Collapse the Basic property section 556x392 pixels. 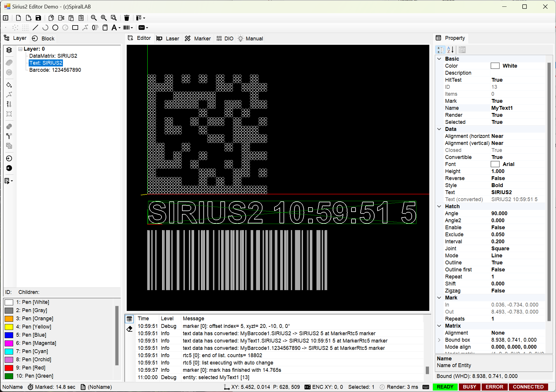pos(439,59)
